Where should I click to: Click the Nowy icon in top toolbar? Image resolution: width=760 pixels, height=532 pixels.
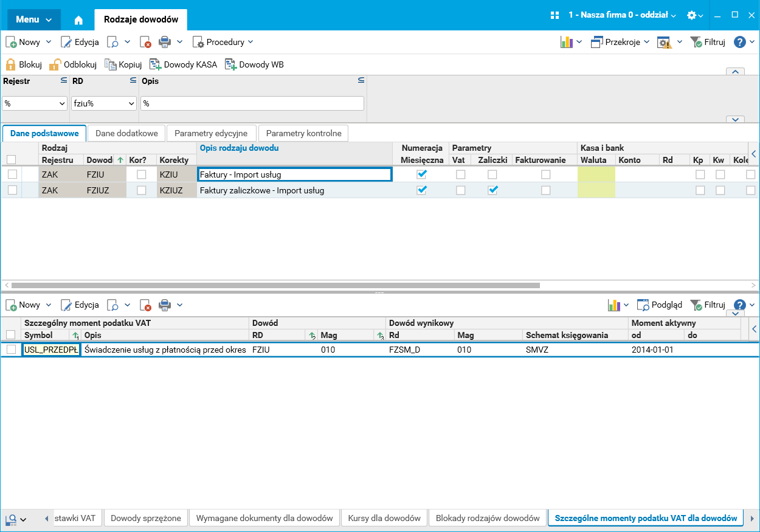(12, 42)
